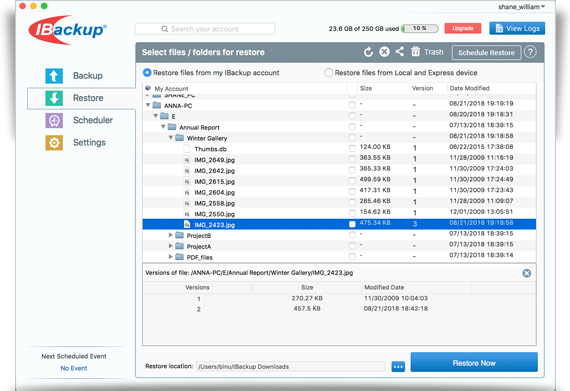Click the refresh icon in the restore header
Viewport: 570px width, 391px height.
[368, 52]
